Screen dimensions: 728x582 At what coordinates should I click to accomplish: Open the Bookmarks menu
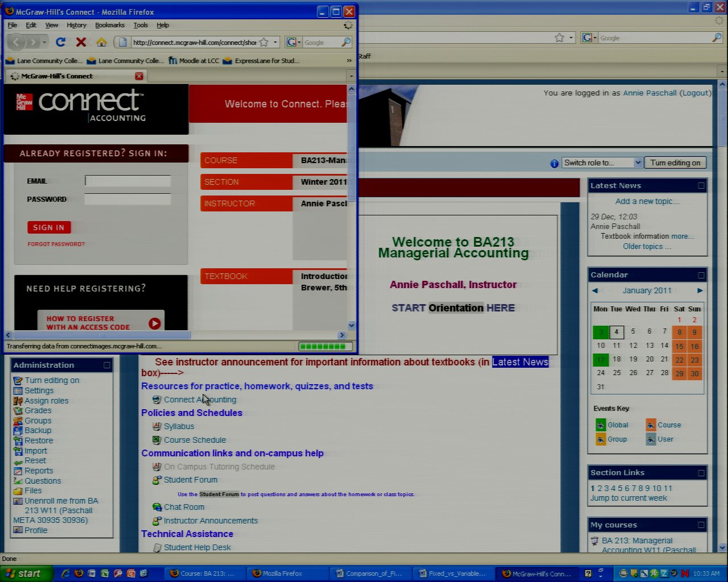point(109,25)
